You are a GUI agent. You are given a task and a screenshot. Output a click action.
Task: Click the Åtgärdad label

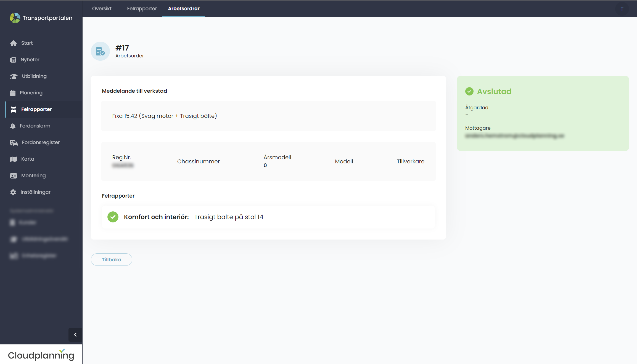tap(477, 108)
